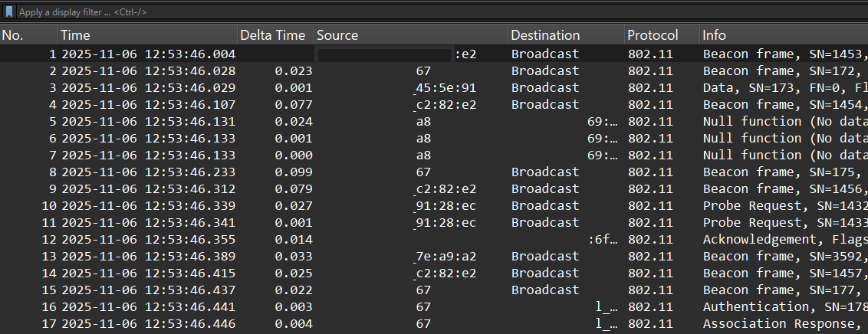This screenshot has width=868, height=334.
Task: Select packet 15 Beacon frame SN=177
Action: pyautogui.click(x=434, y=290)
